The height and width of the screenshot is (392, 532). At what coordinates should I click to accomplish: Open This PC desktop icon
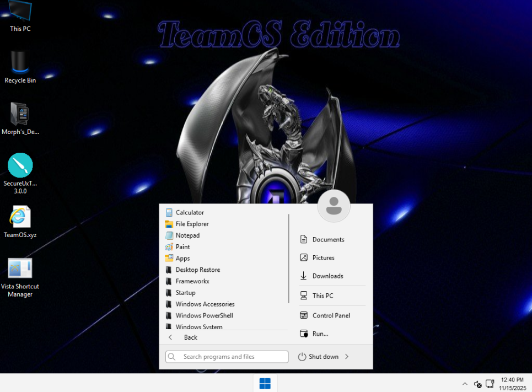tap(20, 17)
